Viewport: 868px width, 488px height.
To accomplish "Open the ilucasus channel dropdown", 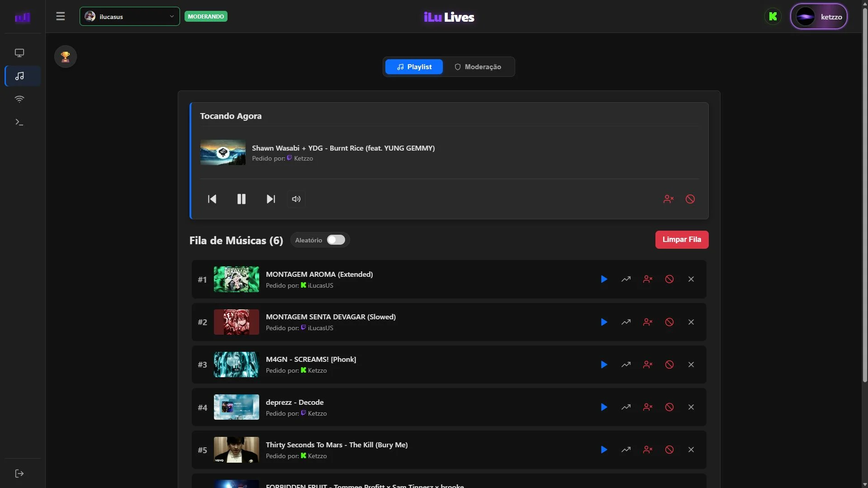I will pyautogui.click(x=130, y=17).
